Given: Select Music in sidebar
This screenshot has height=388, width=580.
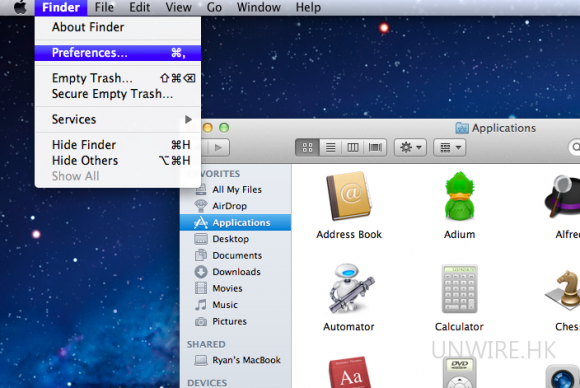Looking at the screenshot, I should click(236, 305).
